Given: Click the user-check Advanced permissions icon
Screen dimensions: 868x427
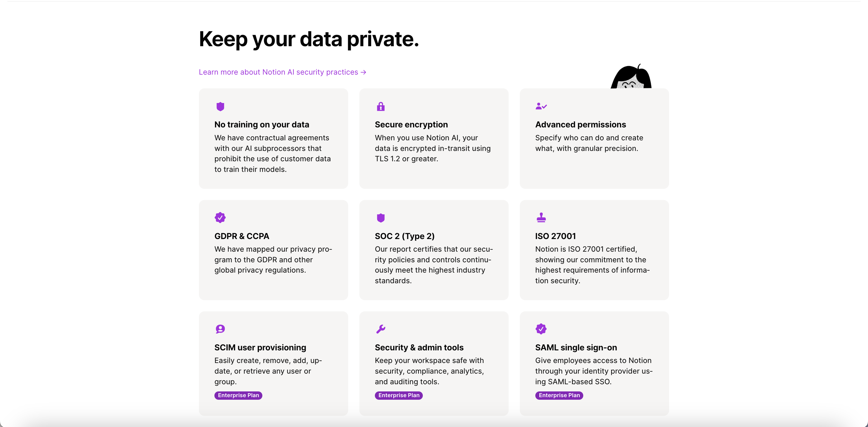Looking at the screenshot, I should [541, 106].
